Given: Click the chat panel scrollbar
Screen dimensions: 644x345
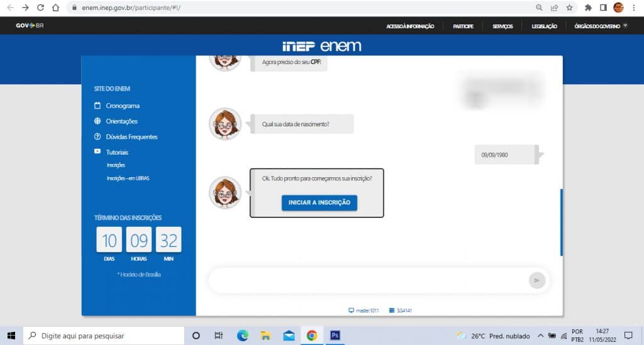Looking at the screenshot, I should coord(561,222).
